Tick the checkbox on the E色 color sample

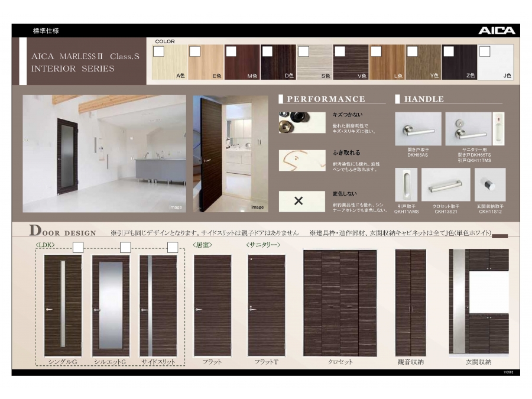click(194, 51)
